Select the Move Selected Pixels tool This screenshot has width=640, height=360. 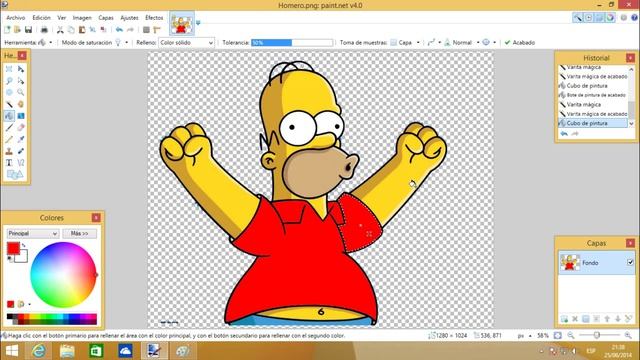(21, 69)
